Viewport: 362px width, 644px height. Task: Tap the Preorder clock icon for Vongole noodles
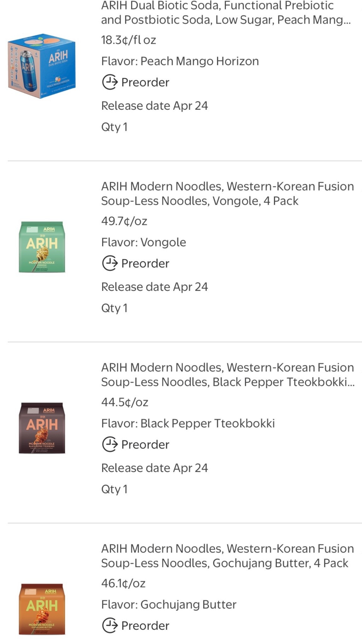pyautogui.click(x=110, y=264)
